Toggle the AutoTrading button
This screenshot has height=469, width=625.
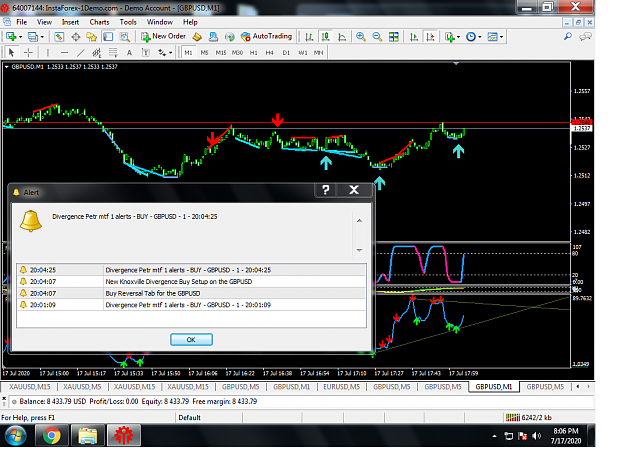pos(267,37)
